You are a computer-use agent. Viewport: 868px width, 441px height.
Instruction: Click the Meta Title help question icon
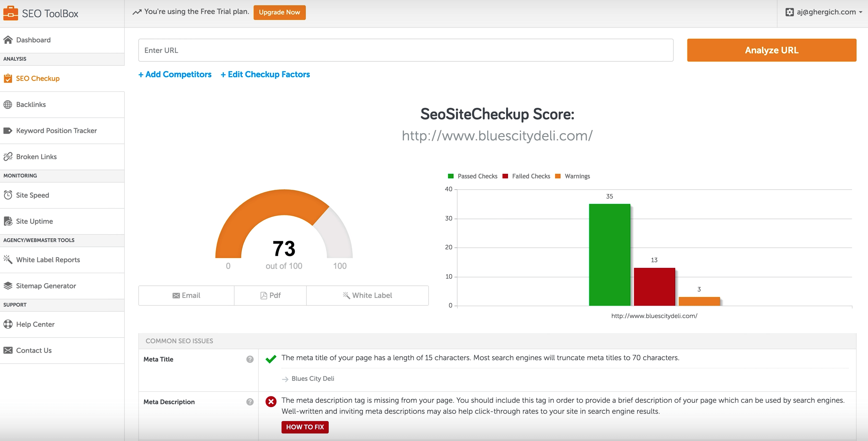(250, 359)
